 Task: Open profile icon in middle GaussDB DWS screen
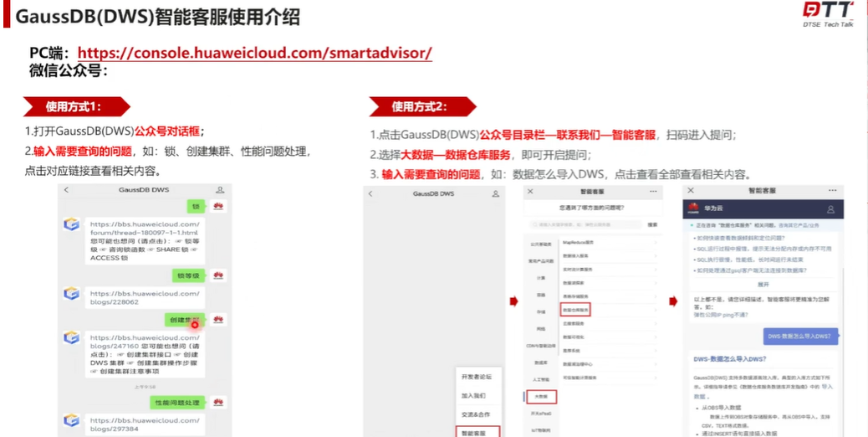tap(495, 193)
